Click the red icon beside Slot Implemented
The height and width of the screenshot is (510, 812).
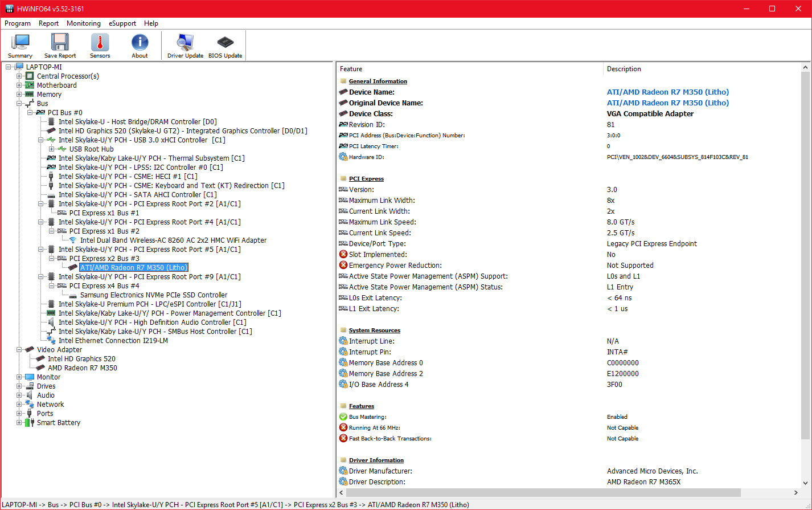point(343,255)
